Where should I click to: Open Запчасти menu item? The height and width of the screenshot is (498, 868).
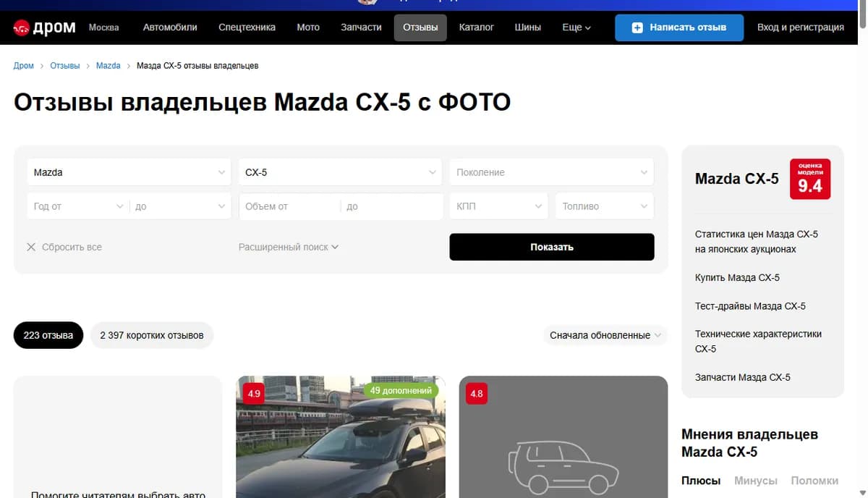[x=361, y=28]
